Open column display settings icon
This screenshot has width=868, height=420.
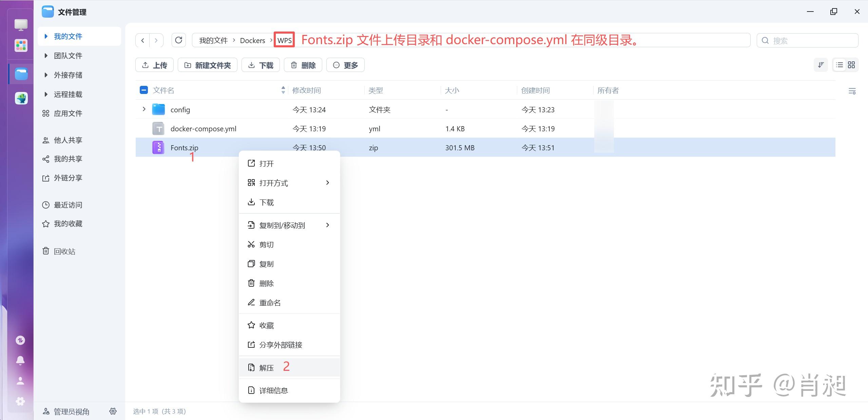852,91
